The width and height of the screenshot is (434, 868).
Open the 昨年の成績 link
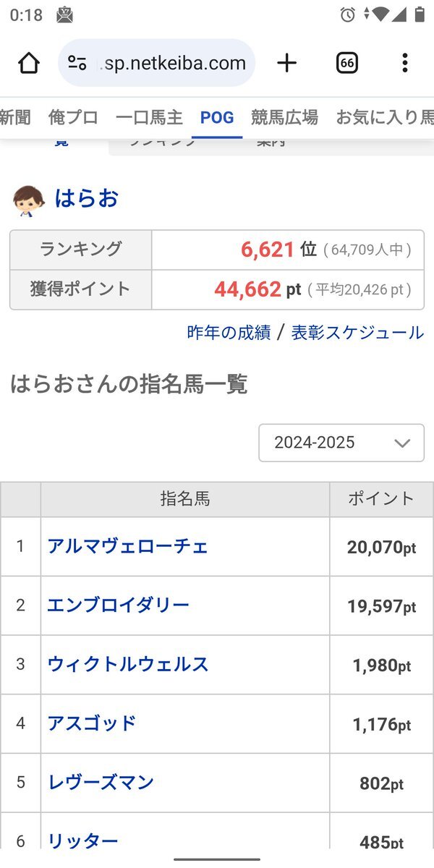tap(229, 333)
